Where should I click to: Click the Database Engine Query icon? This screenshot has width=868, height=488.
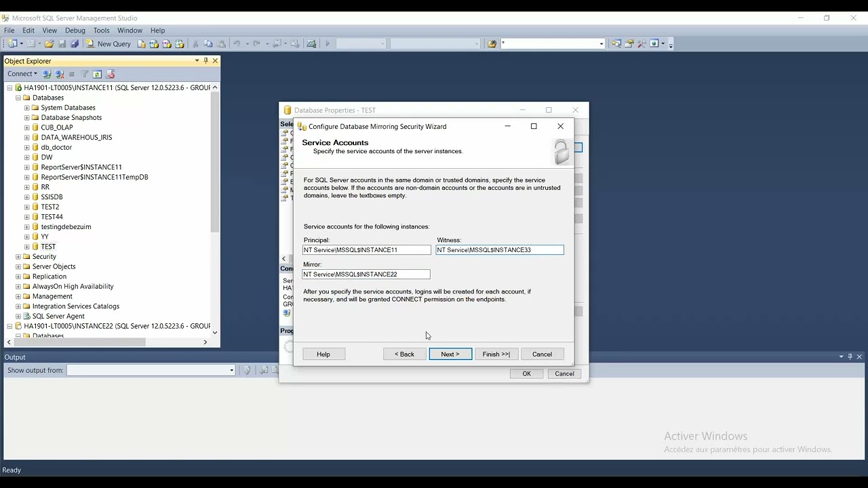point(141,43)
